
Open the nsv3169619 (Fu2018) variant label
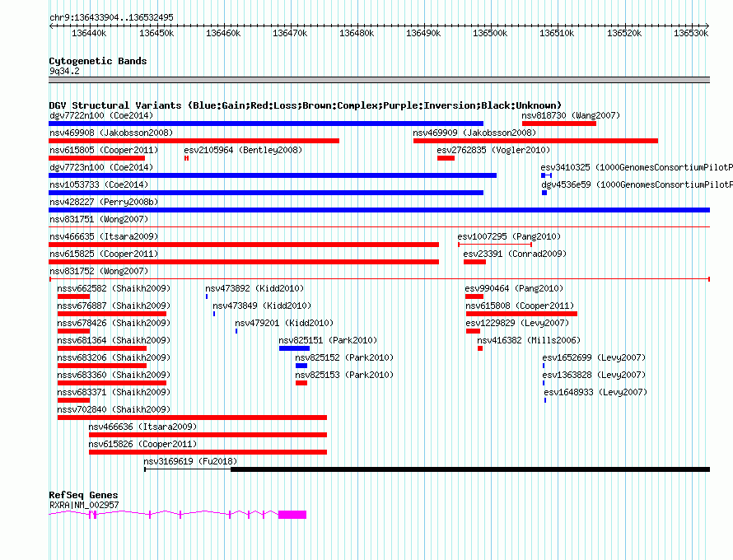(190, 461)
